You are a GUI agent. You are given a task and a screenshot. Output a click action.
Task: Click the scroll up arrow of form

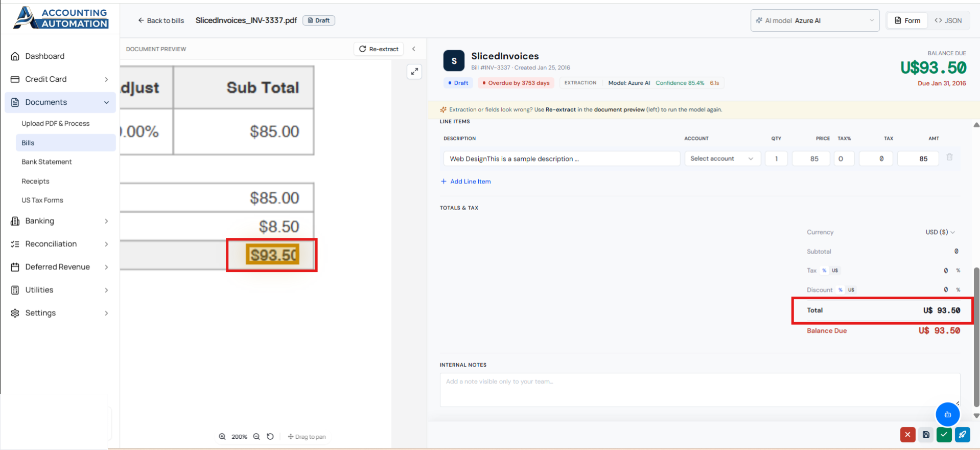(x=976, y=125)
